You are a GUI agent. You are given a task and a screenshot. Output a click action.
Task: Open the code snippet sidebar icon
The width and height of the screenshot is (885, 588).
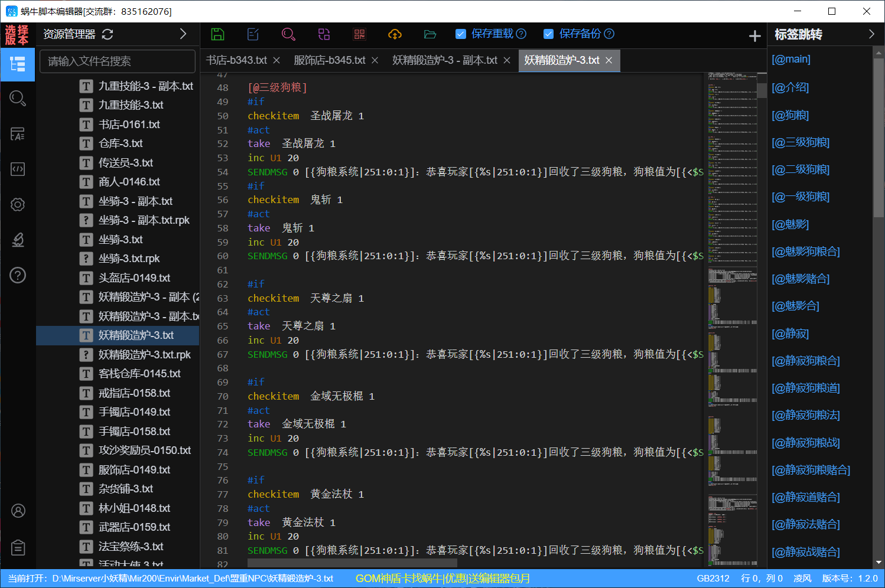18,169
